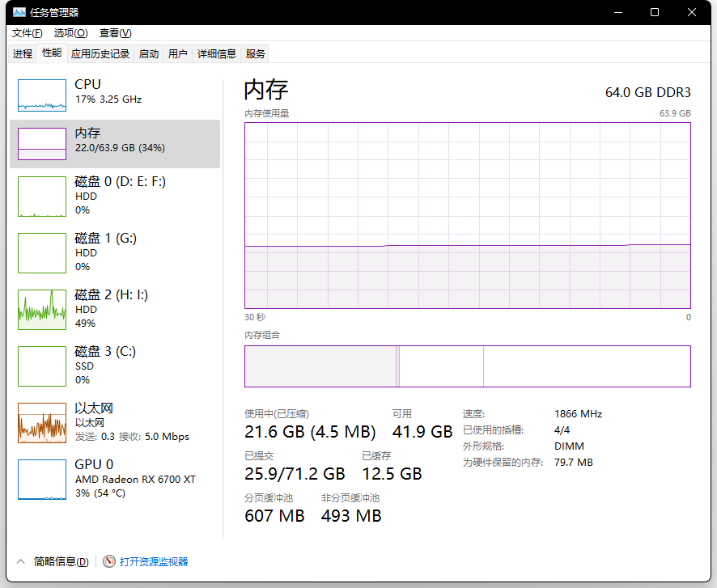Open the 选项(O) menu

[x=70, y=33]
